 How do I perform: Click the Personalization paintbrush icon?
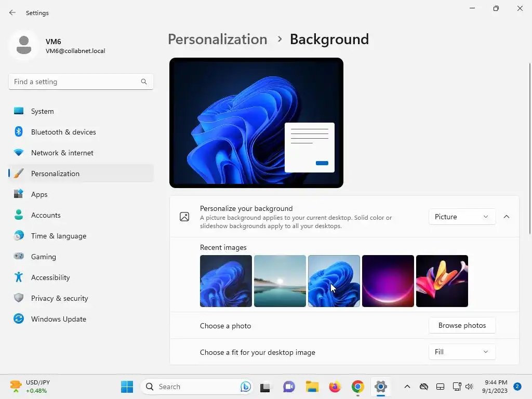(19, 174)
